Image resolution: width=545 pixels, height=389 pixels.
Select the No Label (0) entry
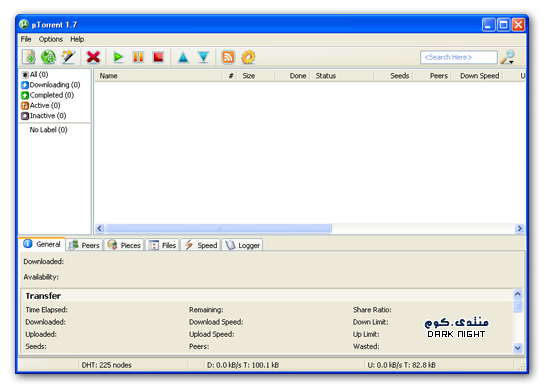(x=48, y=130)
